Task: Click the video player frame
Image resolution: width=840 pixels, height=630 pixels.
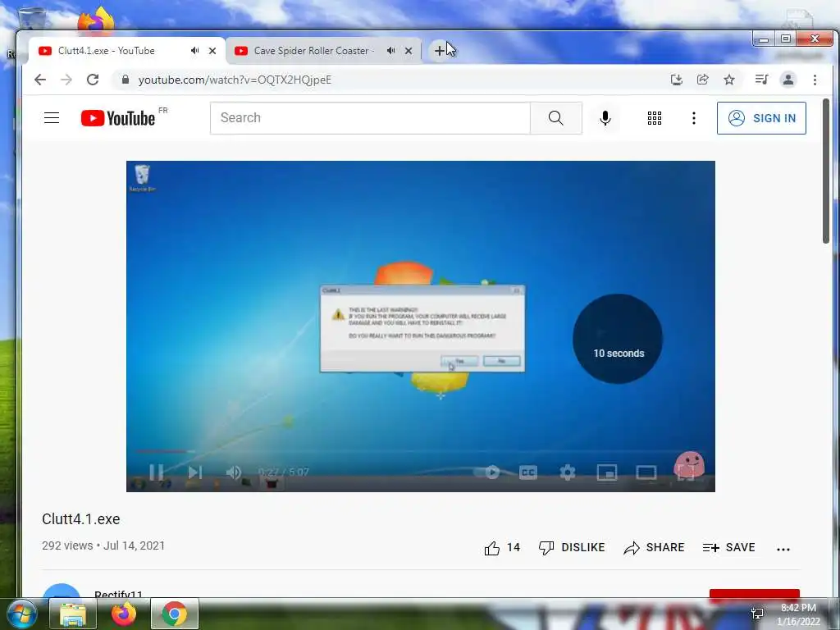Action: coord(421,326)
